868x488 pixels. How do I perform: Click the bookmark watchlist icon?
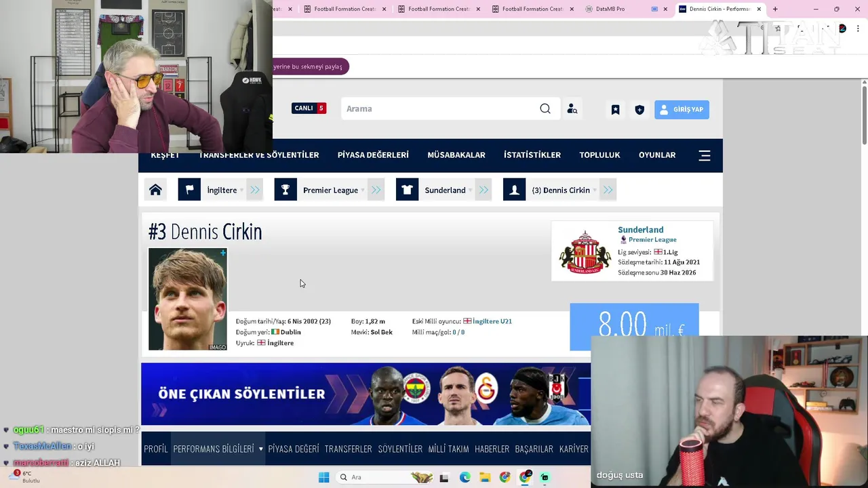(x=615, y=109)
